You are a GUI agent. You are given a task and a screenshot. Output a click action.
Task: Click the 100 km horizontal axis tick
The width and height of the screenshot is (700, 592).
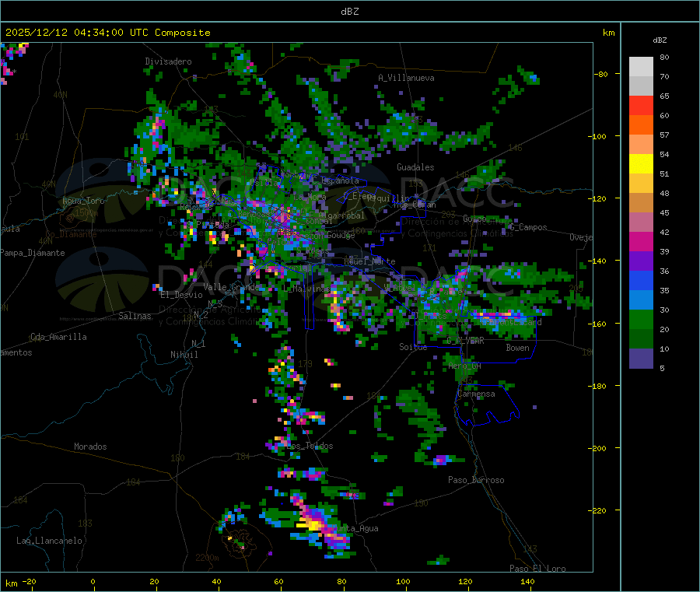tap(403, 581)
